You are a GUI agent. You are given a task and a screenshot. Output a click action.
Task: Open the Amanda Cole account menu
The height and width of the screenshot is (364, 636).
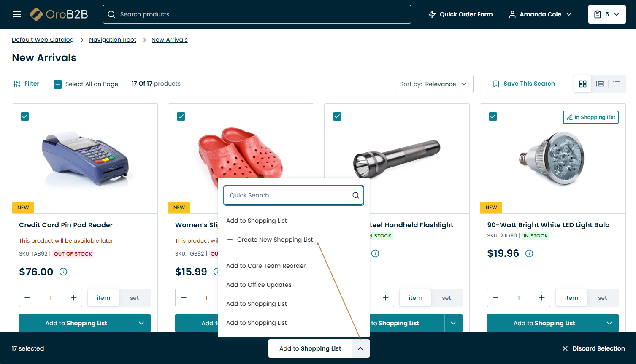pyautogui.click(x=541, y=14)
